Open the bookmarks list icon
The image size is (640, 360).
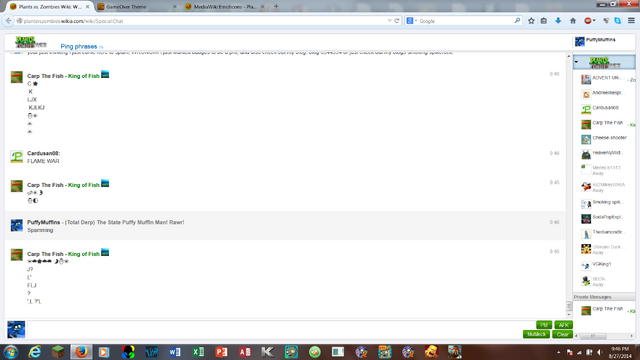tap(544, 21)
